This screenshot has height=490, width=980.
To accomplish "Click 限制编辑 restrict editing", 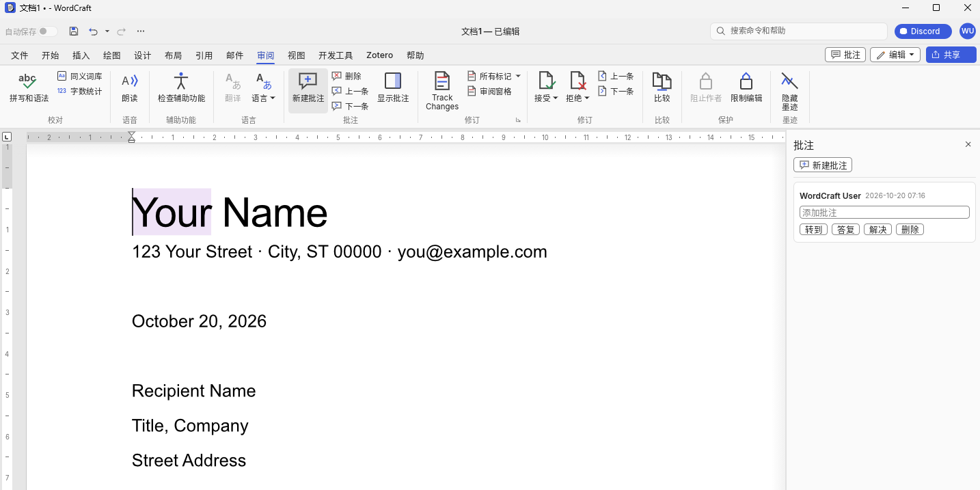I will pyautogui.click(x=746, y=88).
